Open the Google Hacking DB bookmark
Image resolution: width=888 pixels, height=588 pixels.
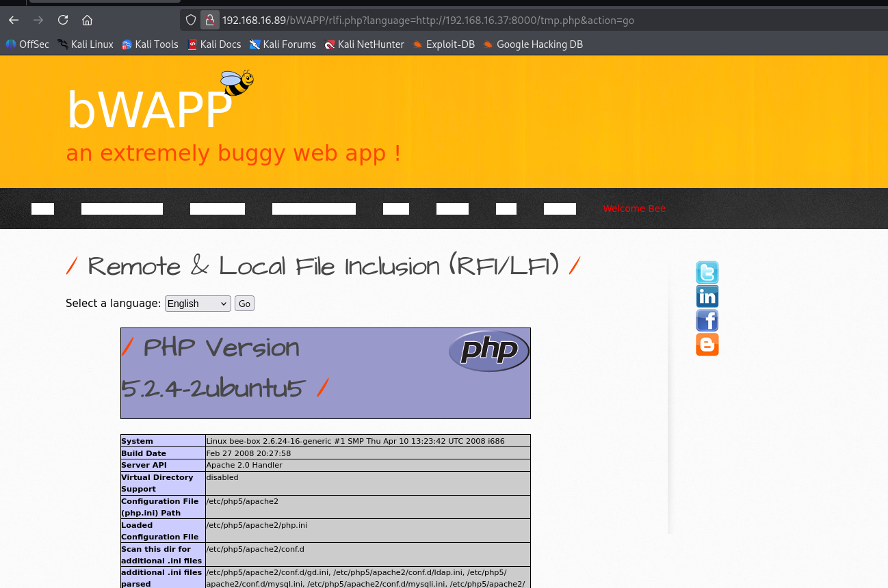point(533,44)
